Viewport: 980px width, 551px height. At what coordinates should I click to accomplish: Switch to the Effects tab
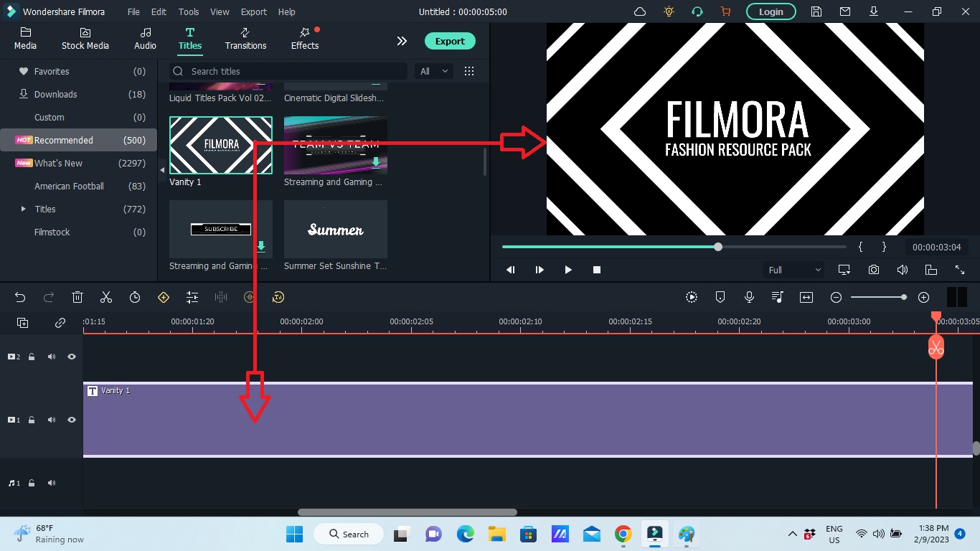point(305,39)
